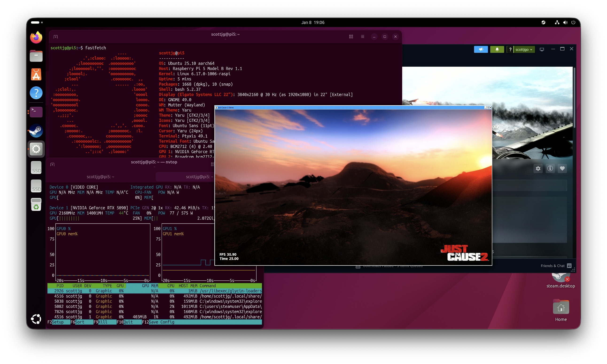Show game info in Steam library
The image size is (607, 364).
[550, 169]
